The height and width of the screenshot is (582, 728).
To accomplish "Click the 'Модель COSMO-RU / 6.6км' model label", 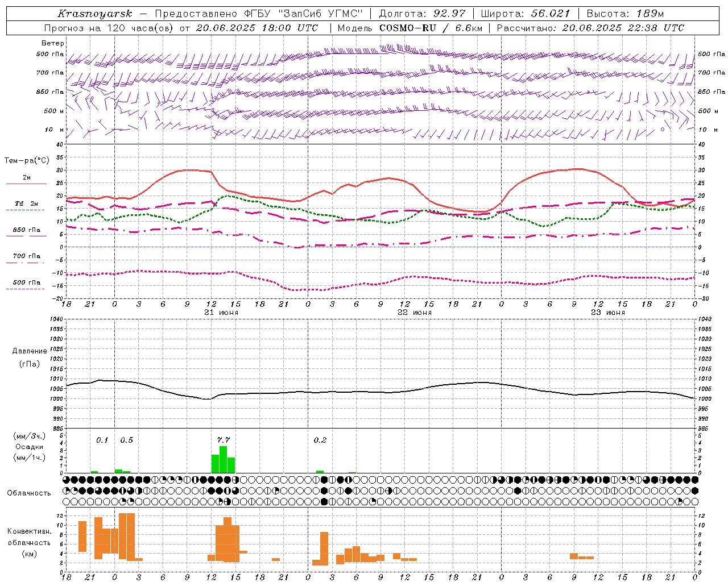I will (x=409, y=28).
